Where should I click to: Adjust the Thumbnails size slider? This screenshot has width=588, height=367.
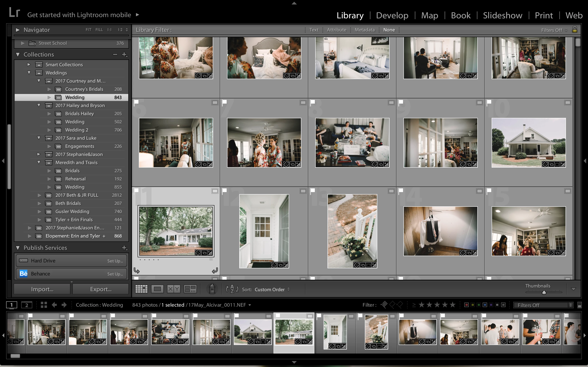pyautogui.click(x=544, y=292)
